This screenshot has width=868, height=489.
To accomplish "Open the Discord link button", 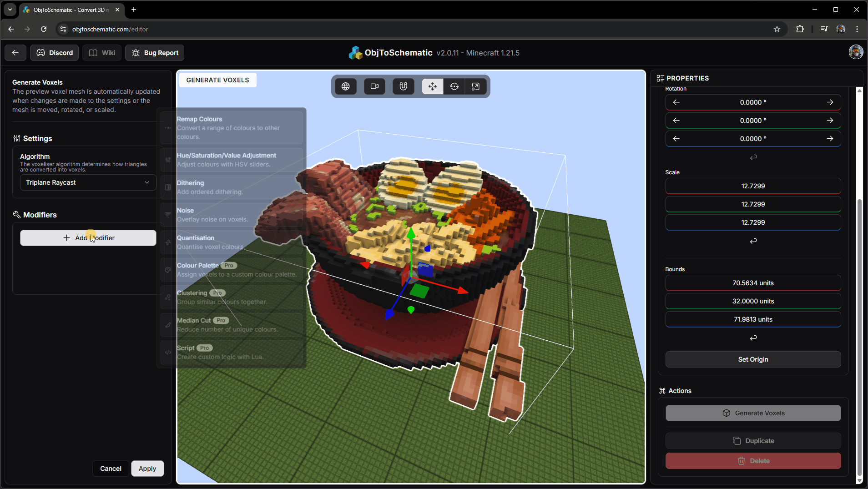I will 55,53.
